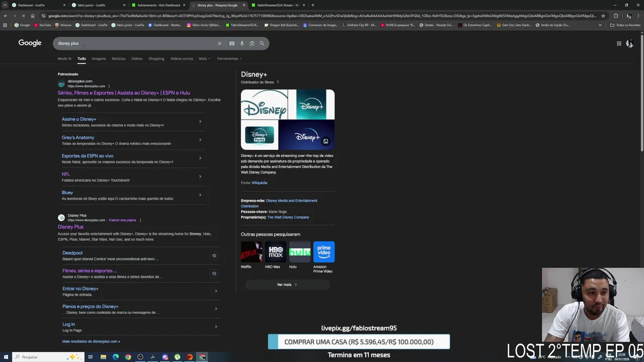Switch to the Modo IA tab
The image size is (644, 362).
click(64, 58)
